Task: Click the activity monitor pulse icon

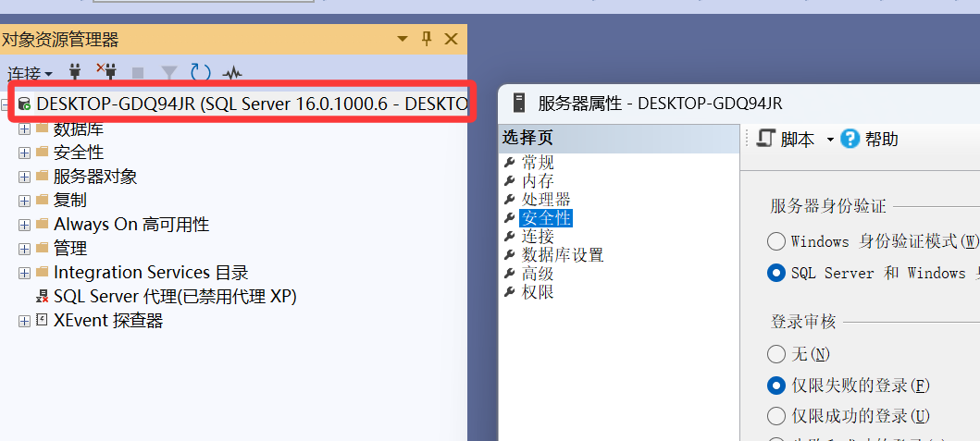Action: tap(232, 73)
